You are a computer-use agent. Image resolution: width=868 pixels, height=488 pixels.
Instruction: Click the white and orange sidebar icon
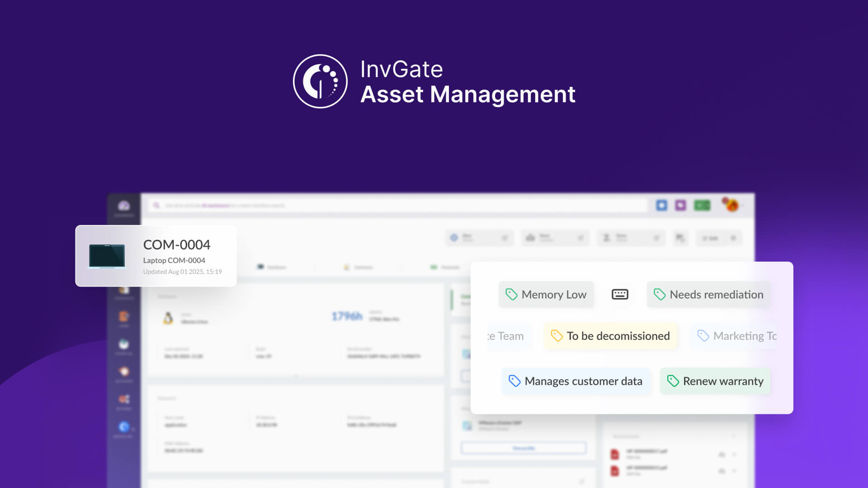tap(124, 371)
